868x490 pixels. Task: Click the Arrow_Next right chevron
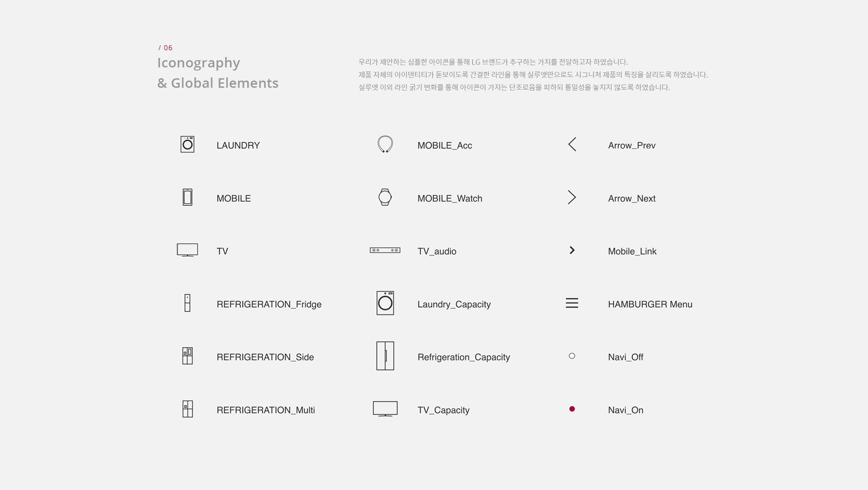coord(572,197)
